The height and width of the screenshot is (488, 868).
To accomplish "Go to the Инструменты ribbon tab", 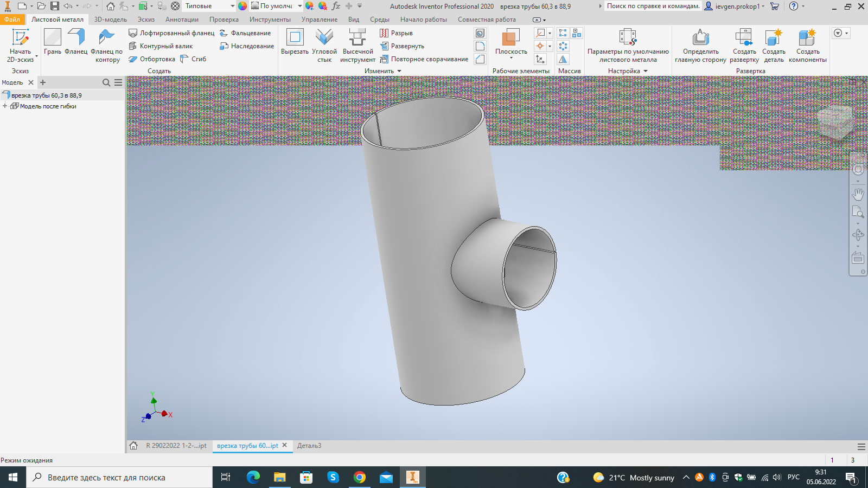I will [x=270, y=20].
